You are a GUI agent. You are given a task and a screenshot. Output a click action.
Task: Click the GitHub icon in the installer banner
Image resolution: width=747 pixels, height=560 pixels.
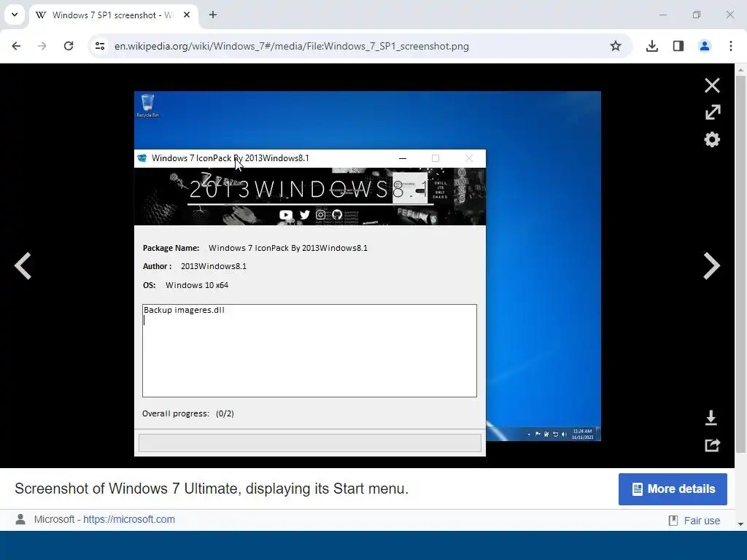[x=337, y=215]
